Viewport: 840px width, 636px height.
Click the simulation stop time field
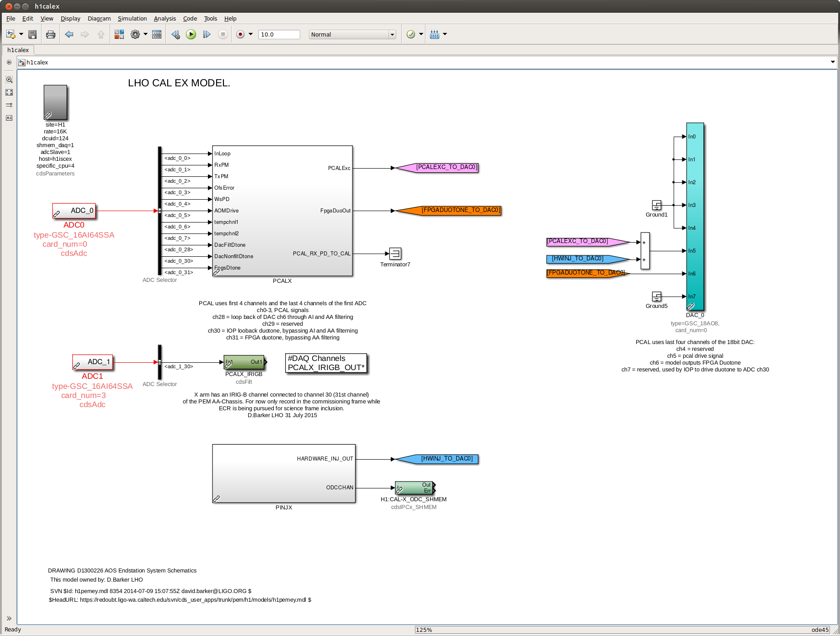click(279, 34)
